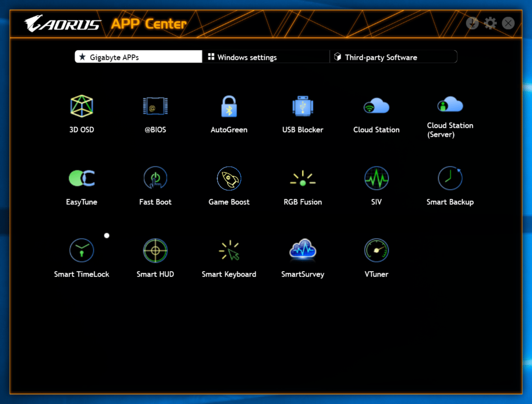This screenshot has height=404, width=532.
Task: Select the Gigabyte APPs tab
Action: tap(138, 57)
